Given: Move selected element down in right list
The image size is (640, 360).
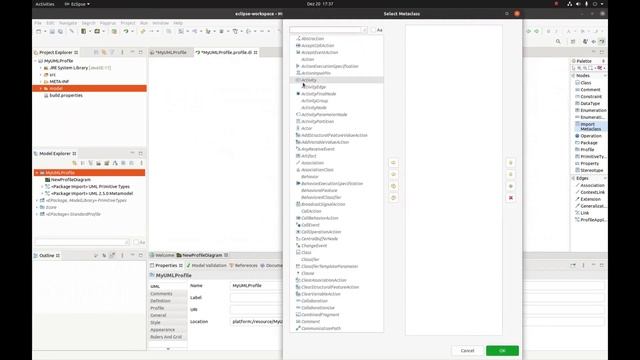Looking at the screenshot, I should click(x=511, y=174).
